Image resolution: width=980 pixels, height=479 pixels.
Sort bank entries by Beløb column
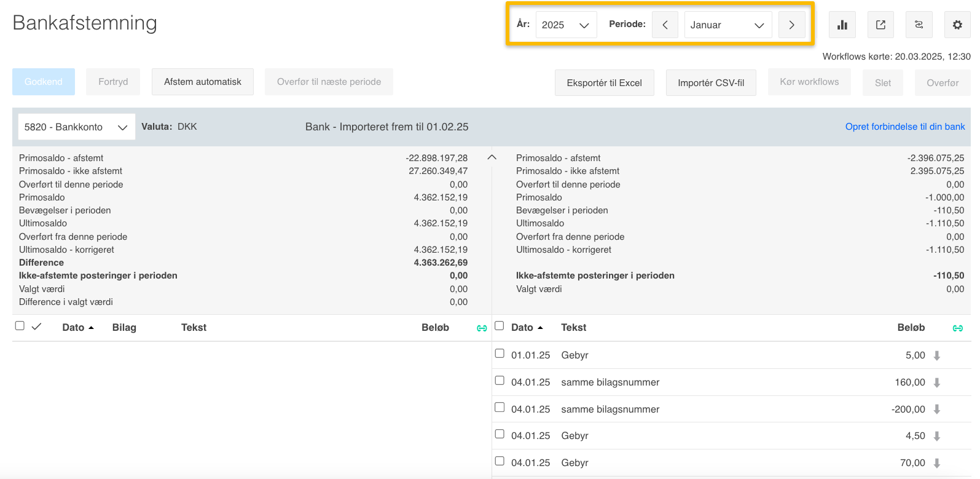coord(911,328)
